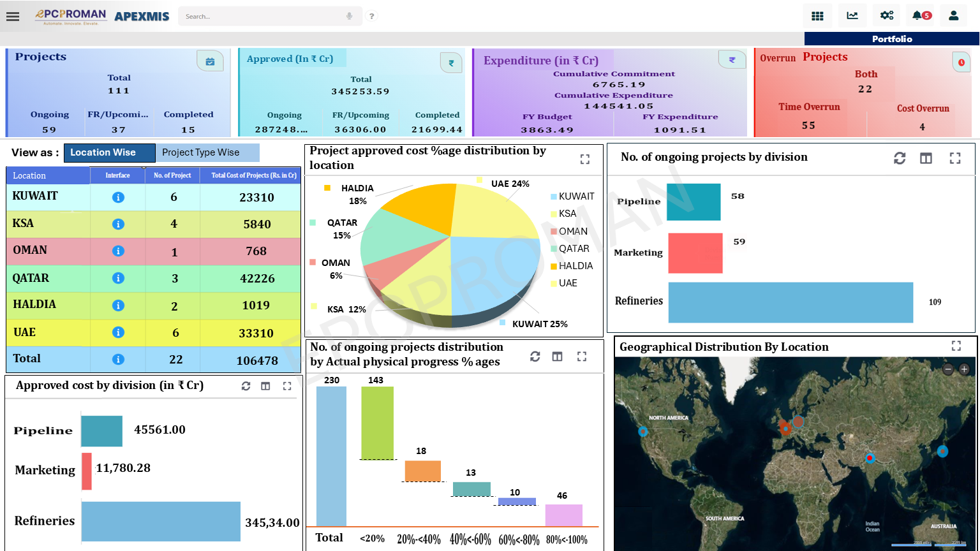Open the settings gears icon
This screenshot has width=980, height=551.
coord(886,16)
